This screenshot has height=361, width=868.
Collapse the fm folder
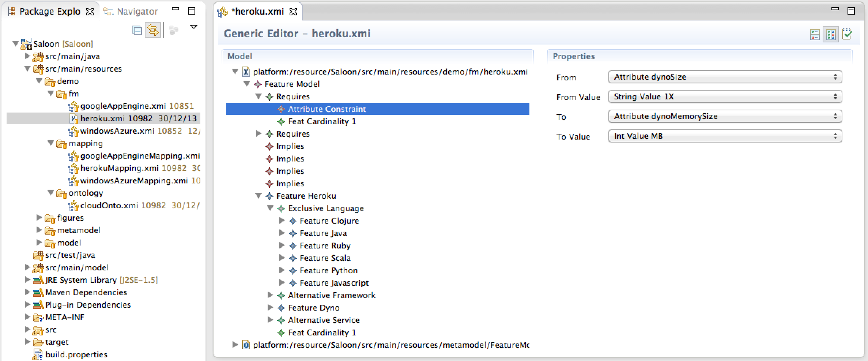(x=50, y=93)
